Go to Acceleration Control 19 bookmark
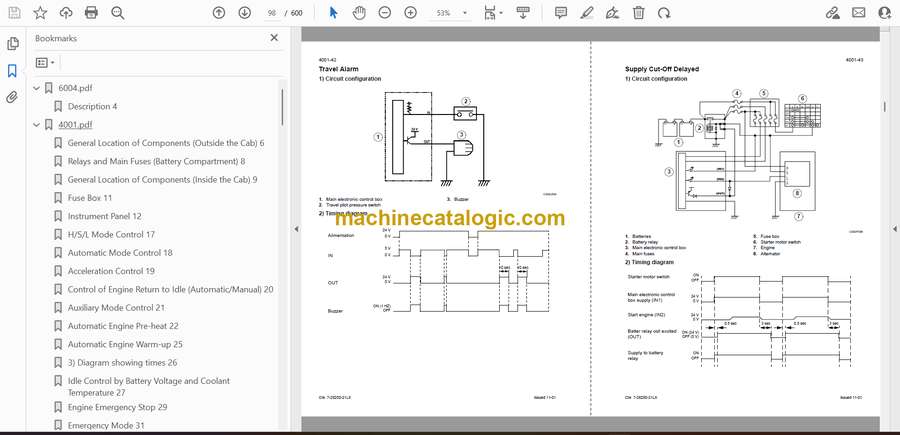 [111, 271]
